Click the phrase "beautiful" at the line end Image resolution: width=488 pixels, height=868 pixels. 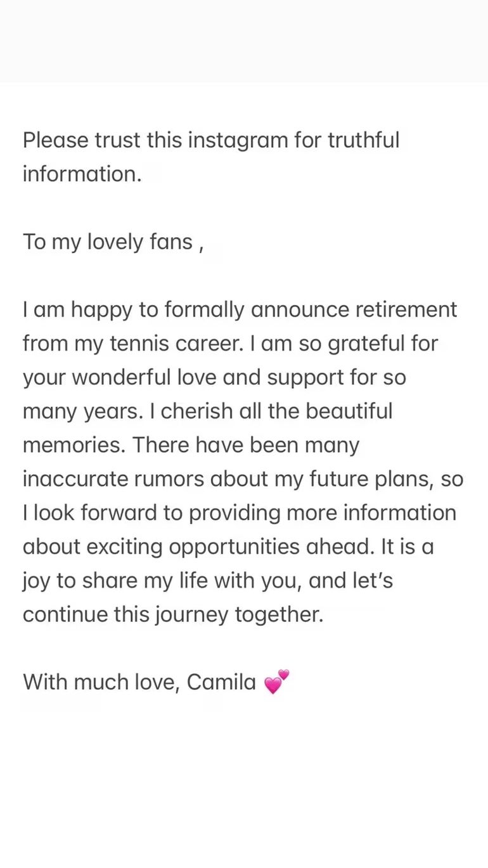tap(349, 411)
